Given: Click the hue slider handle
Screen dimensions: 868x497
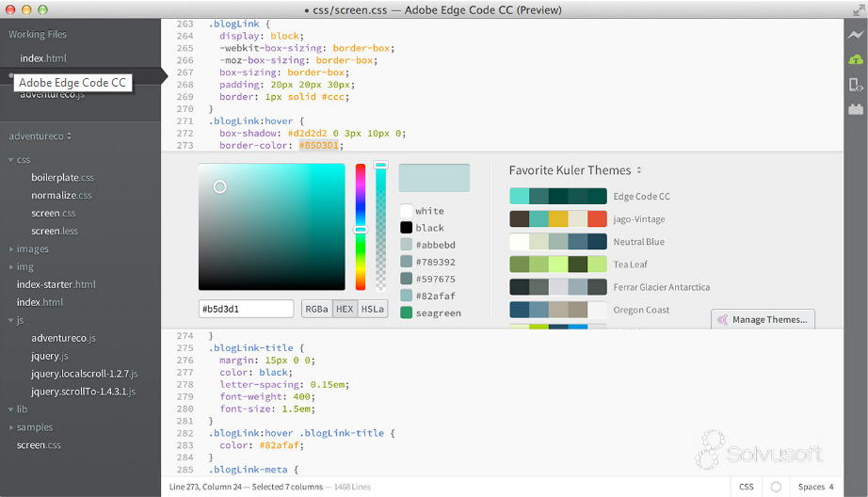Looking at the screenshot, I should point(361,230).
